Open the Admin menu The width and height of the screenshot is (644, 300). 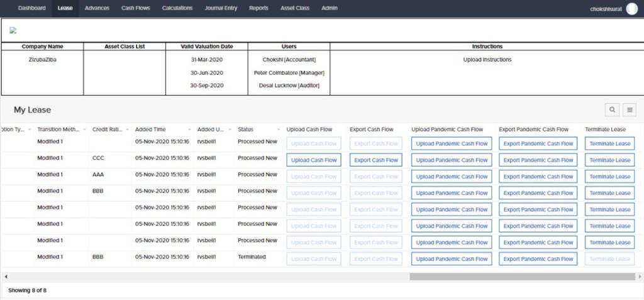click(329, 8)
